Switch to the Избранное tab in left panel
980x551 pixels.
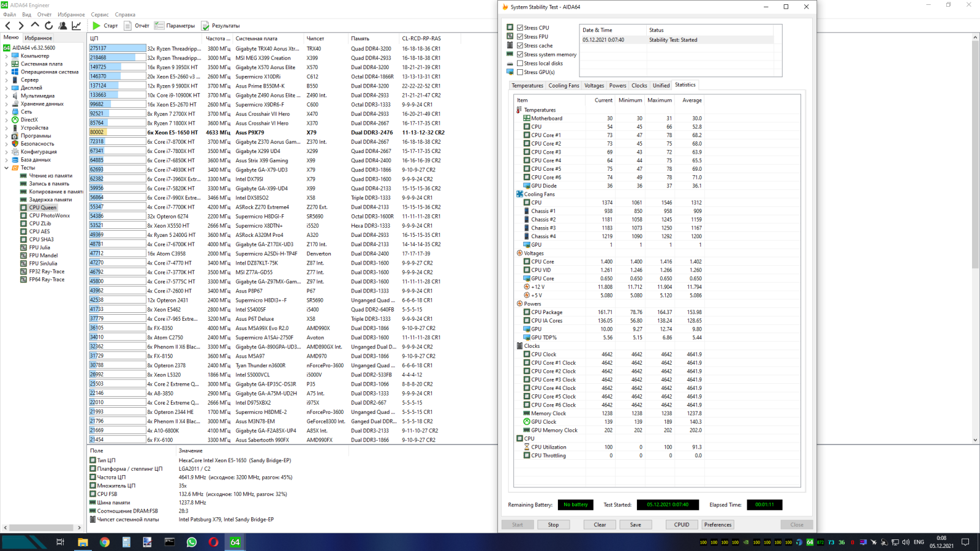click(39, 38)
